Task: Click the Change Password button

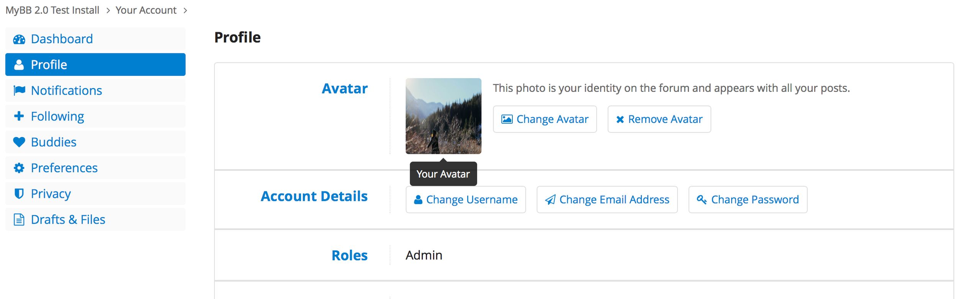Action: coord(748,199)
